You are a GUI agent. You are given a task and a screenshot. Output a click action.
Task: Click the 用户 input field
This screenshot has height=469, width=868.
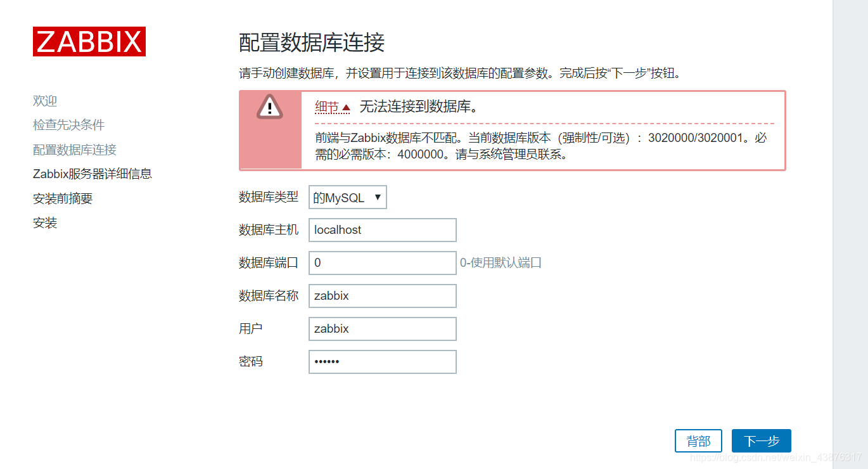(x=382, y=329)
